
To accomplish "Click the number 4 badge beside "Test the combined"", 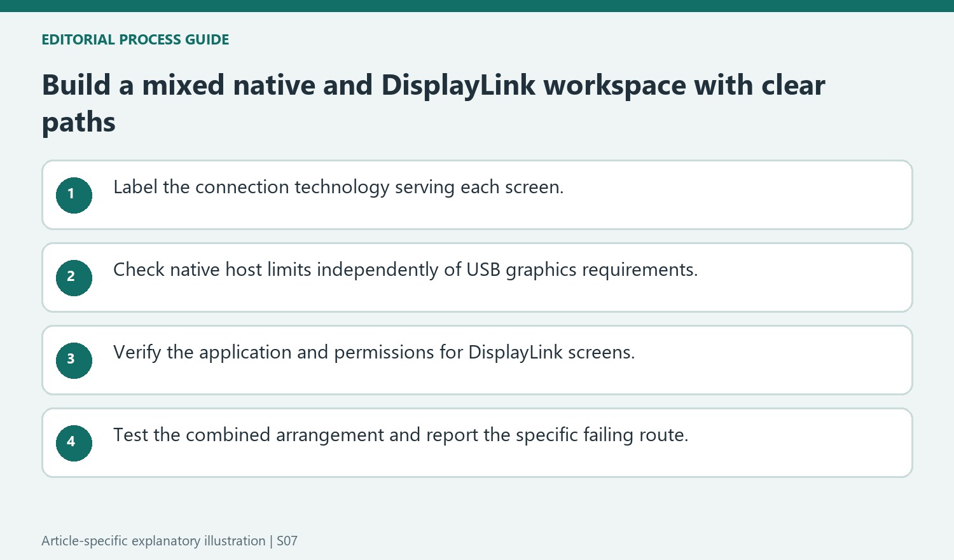I will [74, 443].
